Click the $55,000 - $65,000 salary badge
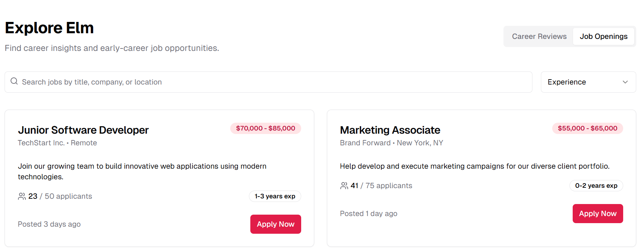Image resolution: width=644 pixels, height=250 pixels. point(588,128)
